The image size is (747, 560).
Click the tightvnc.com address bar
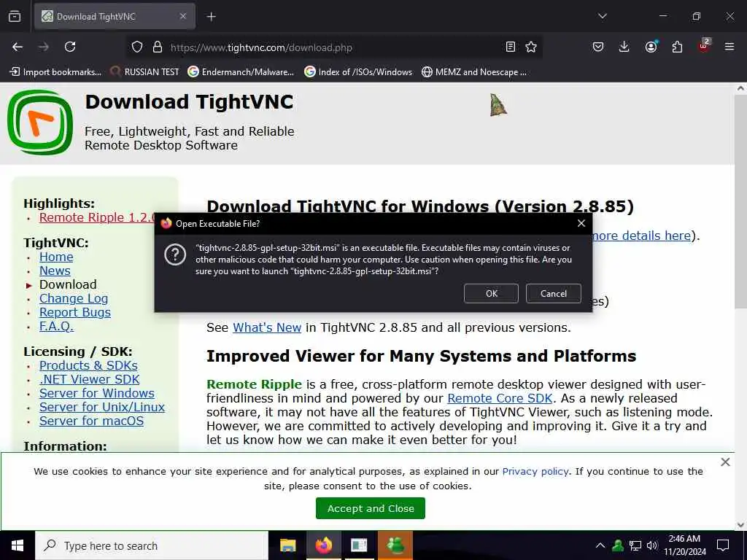(333, 47)
